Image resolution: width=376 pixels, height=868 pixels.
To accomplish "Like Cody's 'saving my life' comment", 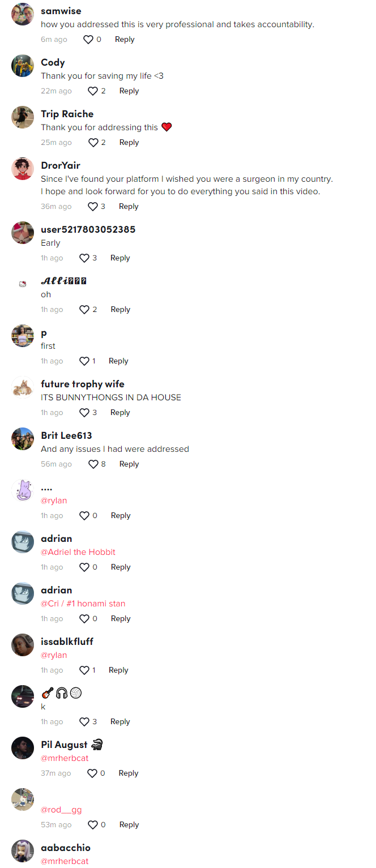I will 93,91.
